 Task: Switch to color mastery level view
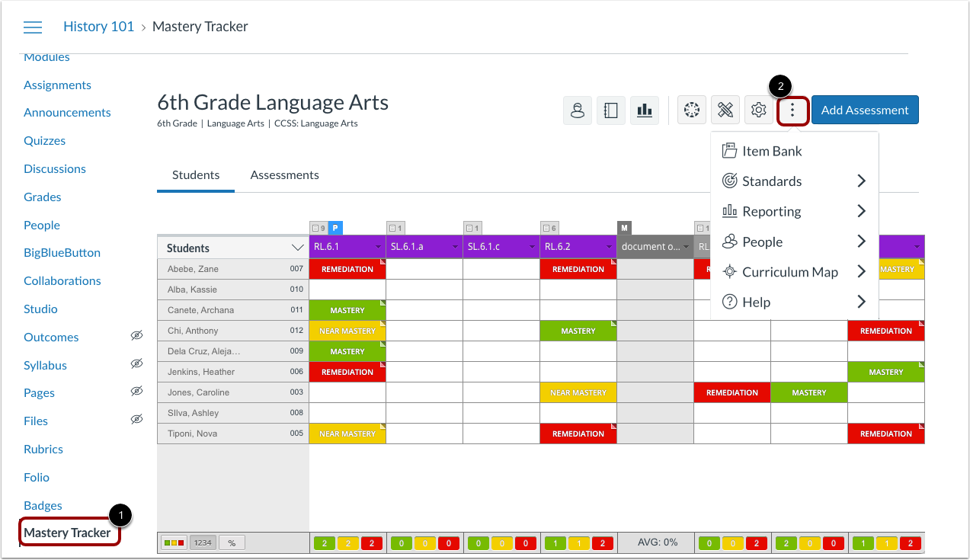click(174, 543)
